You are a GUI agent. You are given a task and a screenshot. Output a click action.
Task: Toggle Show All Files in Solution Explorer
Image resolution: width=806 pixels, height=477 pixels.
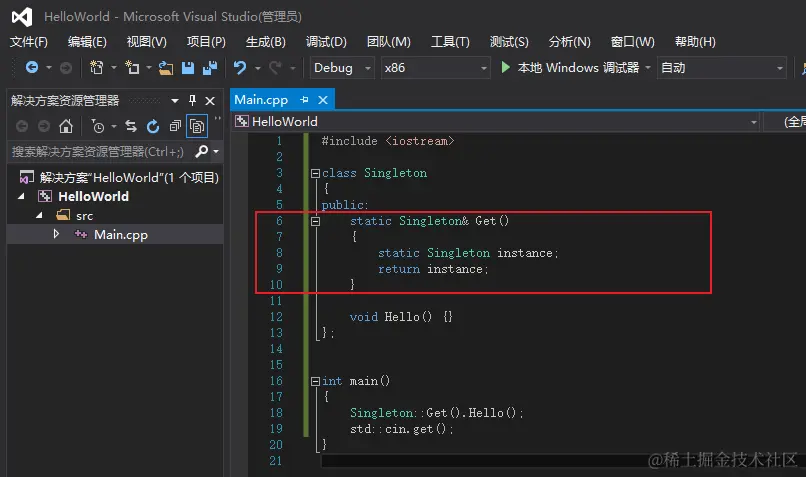(x=197, y=126)
